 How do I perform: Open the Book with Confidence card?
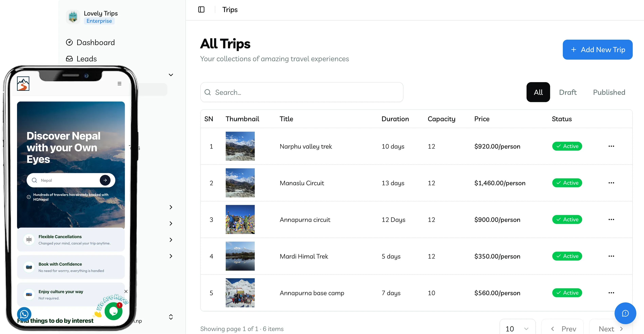(71, 267)
